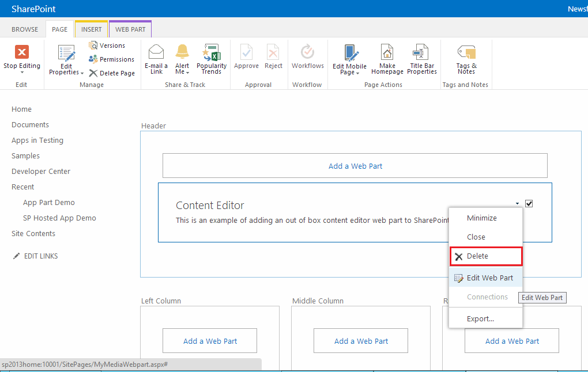Delete the page using Delete Page icon
This screenshot has height=372, width=588.
(112, 73)
